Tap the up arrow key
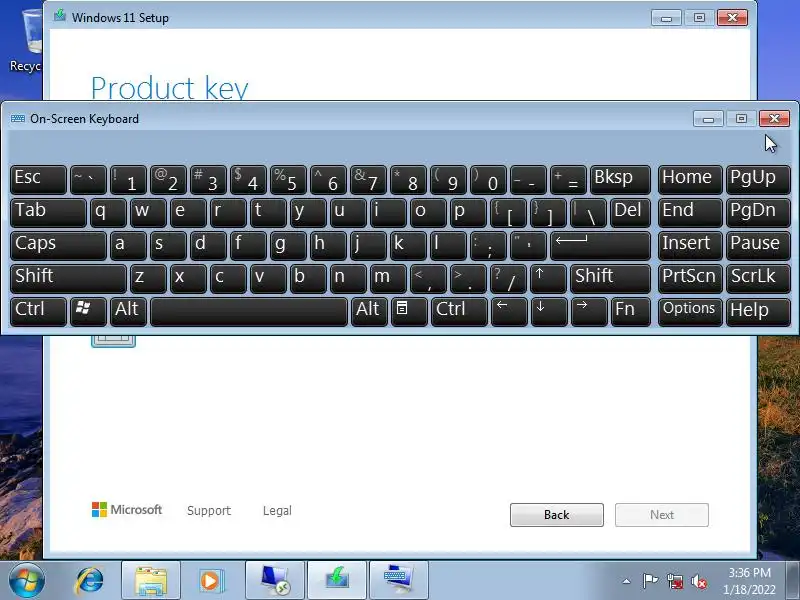800x600 pixels. coord(548,278)
